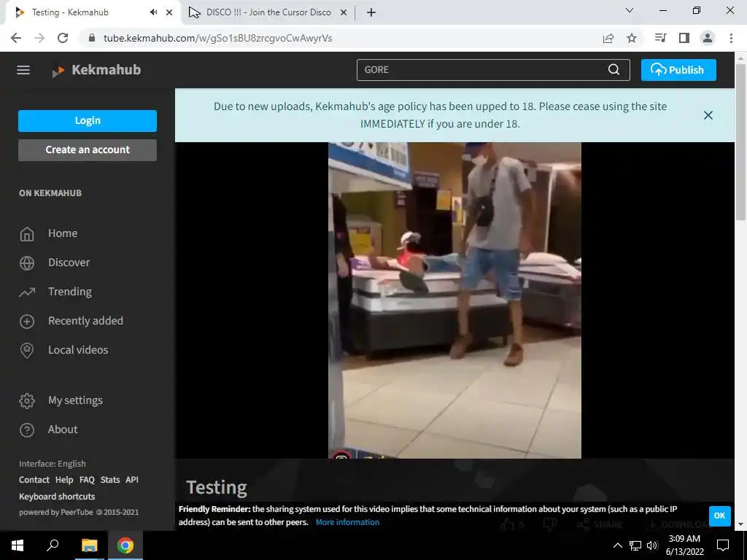This screenshot has height=560, width=747.
Task: Open the Contact link
Action: (34, 480)
